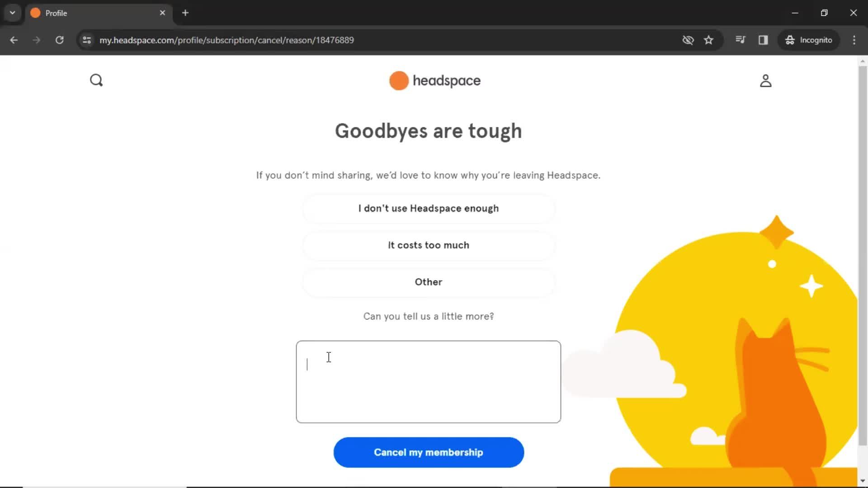
Task: Click the browser forward navigation icon
Action: pos(36,40)
